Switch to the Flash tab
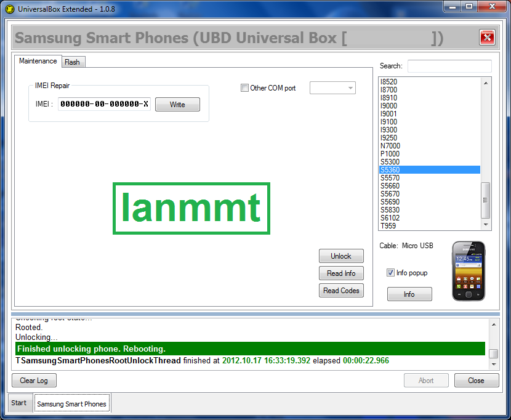The height and width of the screenshot is (420, 511). point(73,62)
